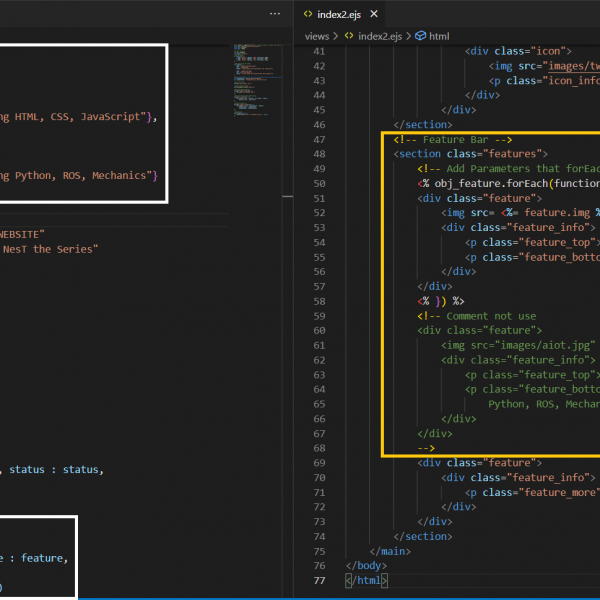The width and height of the screenshot is (600, 600).
Task: Click line number 48 in the gutter
Action: click(319, 155)
